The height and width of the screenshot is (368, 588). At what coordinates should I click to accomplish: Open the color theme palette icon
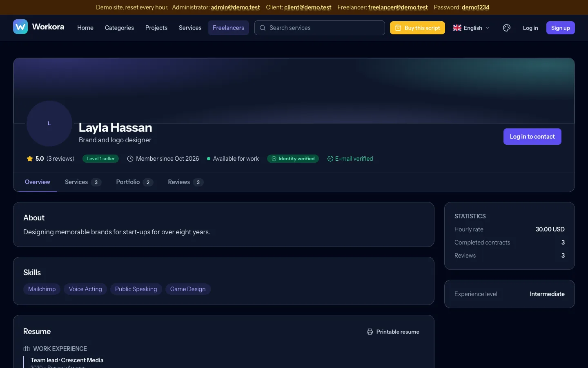click(x=507, y=28)
